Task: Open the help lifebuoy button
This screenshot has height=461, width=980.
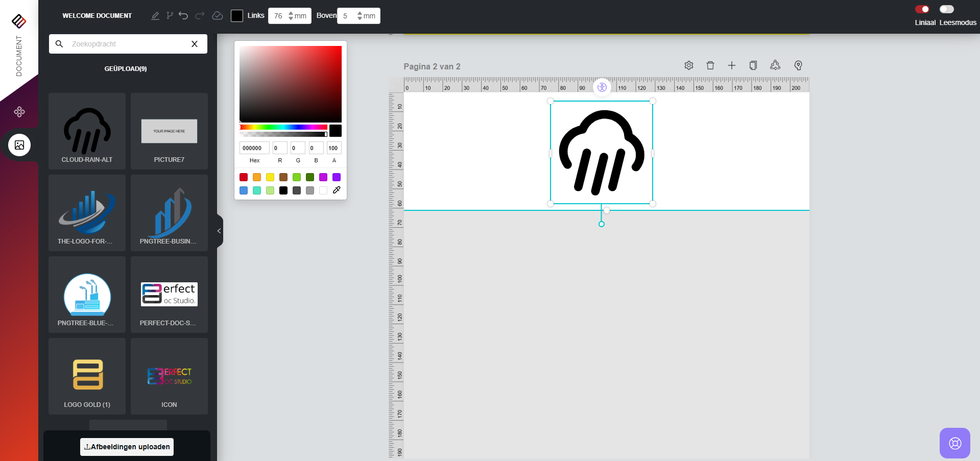Action: coord(954,443)
